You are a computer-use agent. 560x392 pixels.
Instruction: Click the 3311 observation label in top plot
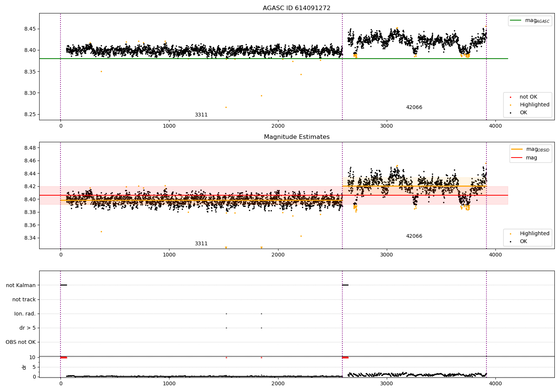(201, 115)
